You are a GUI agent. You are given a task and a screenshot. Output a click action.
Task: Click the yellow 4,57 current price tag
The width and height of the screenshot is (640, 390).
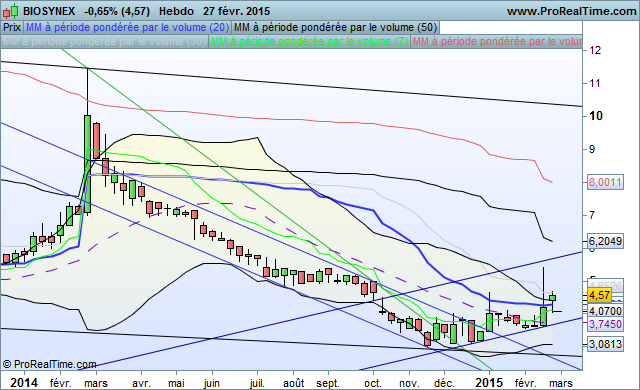[x=599, y=295]
